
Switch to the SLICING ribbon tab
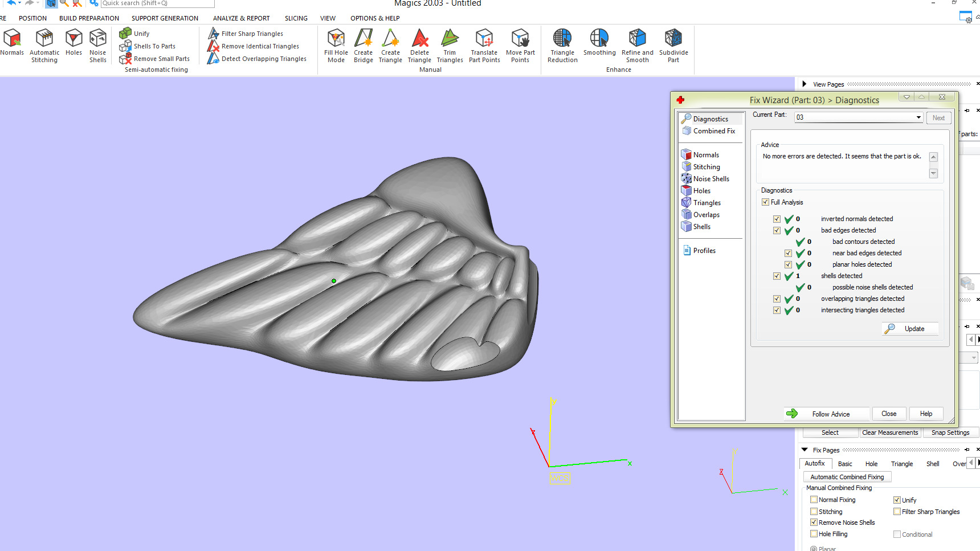coord(296,18)
